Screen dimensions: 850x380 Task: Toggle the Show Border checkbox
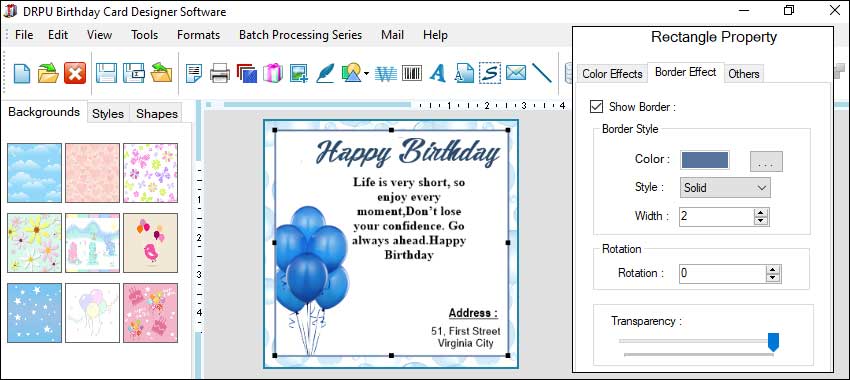tap(596, 107)
